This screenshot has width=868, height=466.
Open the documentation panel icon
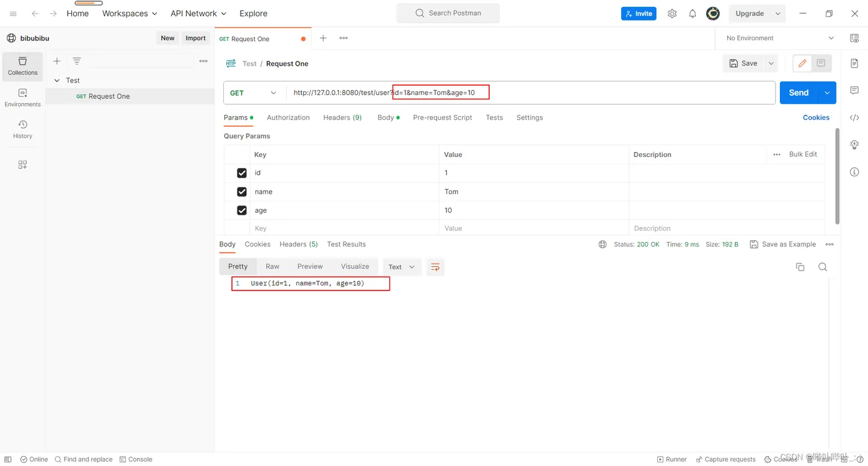coord(854,63)
